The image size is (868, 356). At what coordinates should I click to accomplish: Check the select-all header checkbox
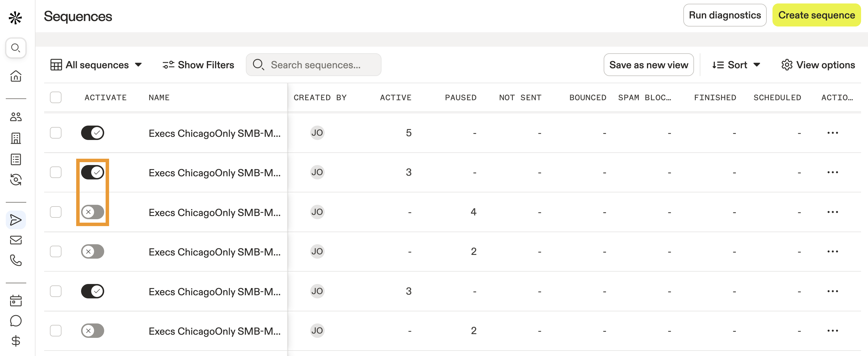56,97
